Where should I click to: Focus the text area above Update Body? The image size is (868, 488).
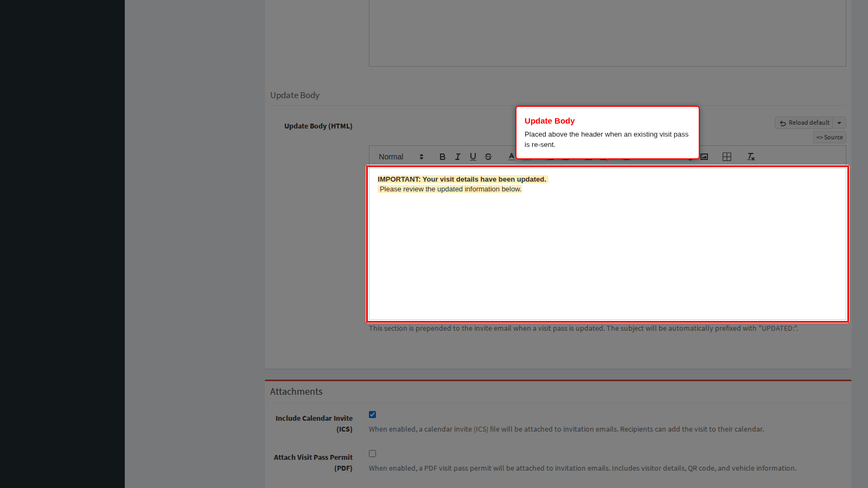pyautogui.click(x=608, y=33)
